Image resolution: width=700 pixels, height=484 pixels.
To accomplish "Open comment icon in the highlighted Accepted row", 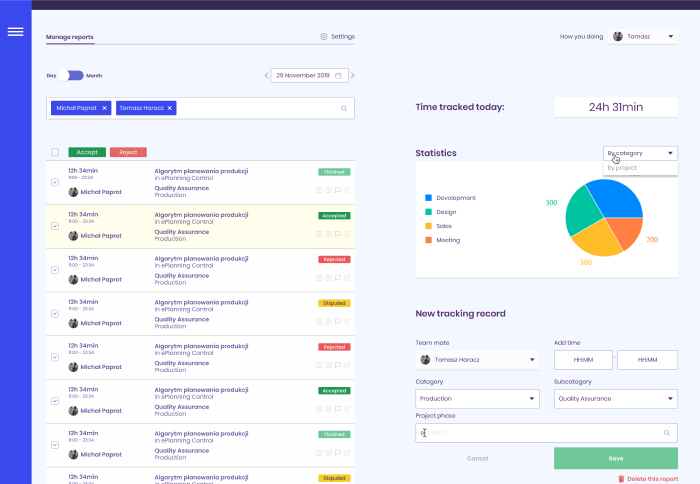I will point(338,234).
